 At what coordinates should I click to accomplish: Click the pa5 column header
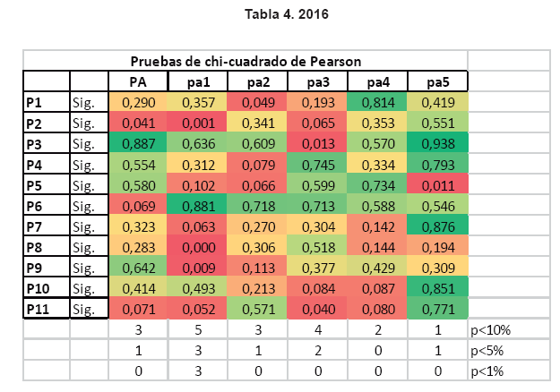[x=436, y=81]
